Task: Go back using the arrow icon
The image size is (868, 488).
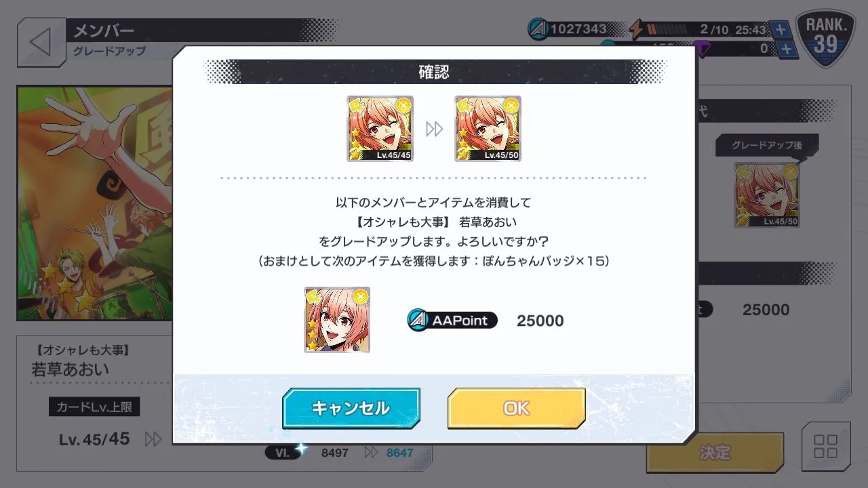Action: [x=41, y=42]
